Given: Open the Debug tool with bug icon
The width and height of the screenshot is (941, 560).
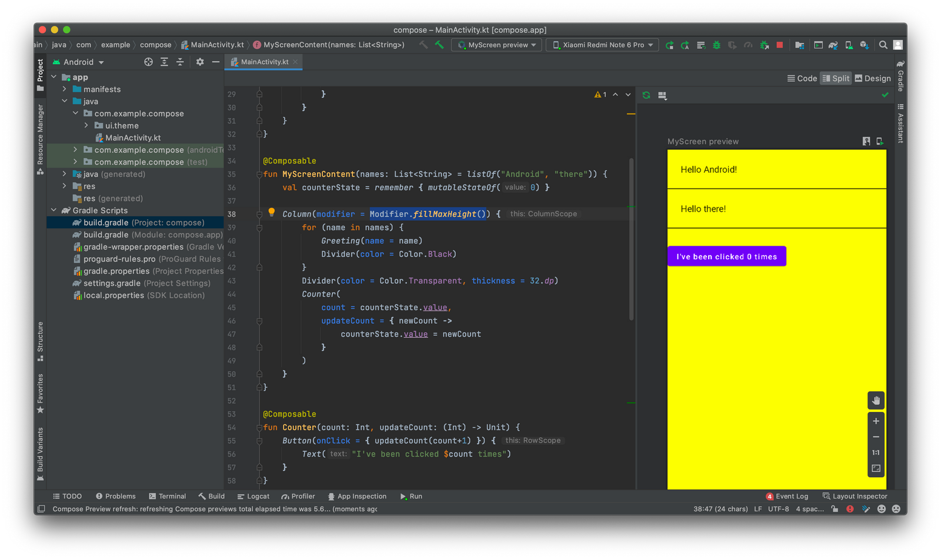Looking at the screenshot, I should [x=716, y=45].
